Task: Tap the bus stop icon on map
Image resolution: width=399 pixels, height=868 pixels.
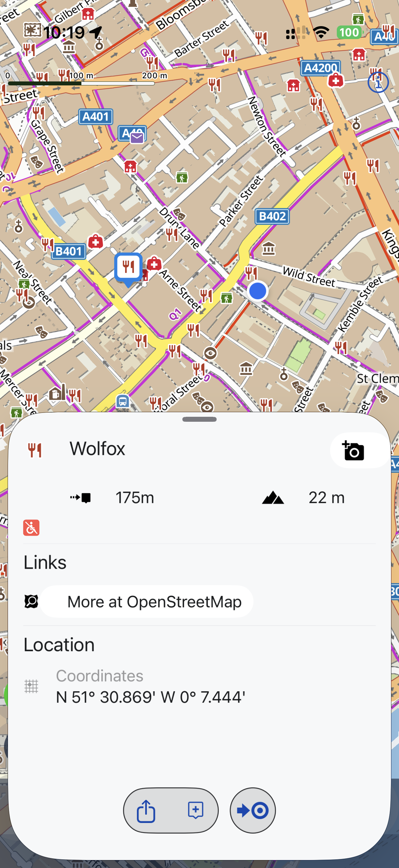Action: (x=123, y=401)
